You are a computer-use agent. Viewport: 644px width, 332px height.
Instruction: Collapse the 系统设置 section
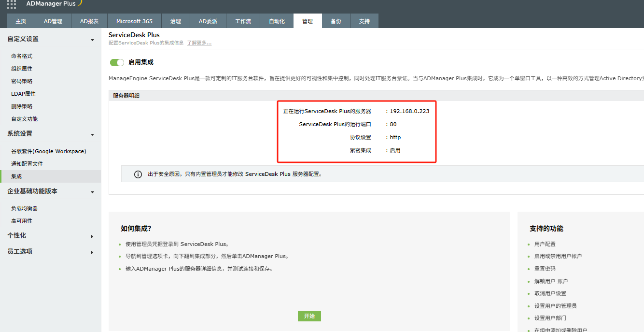[92, 134]
